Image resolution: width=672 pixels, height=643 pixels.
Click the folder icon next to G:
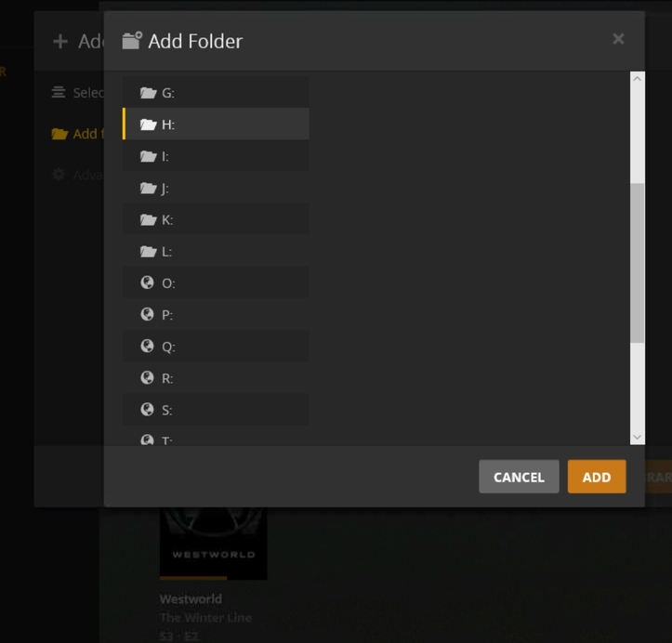(x=149, y=93)
